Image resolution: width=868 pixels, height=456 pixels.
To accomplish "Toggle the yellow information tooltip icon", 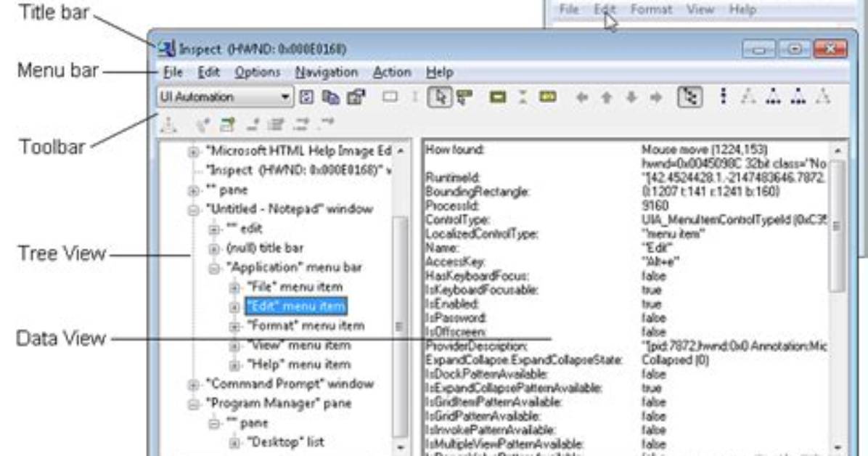I will pyautogui.click(x=548, y=97).
